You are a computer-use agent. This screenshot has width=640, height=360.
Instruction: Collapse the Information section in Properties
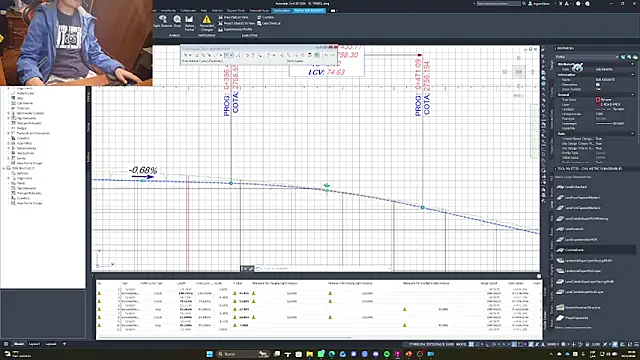[633, 74]
